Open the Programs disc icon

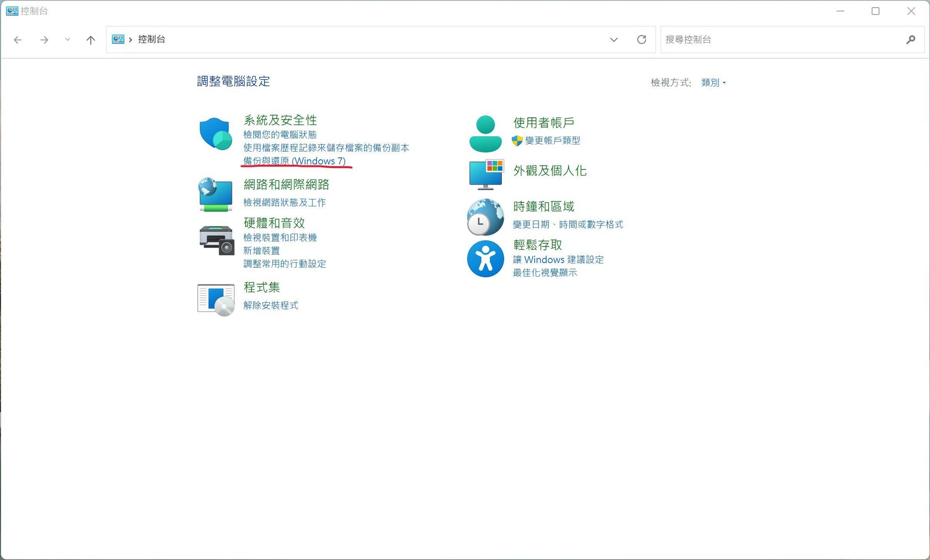coord(216,300)
